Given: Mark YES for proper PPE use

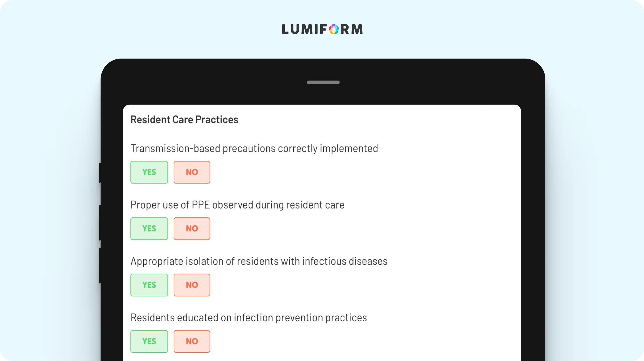Looking at the screenshot, I should (149, 229).
